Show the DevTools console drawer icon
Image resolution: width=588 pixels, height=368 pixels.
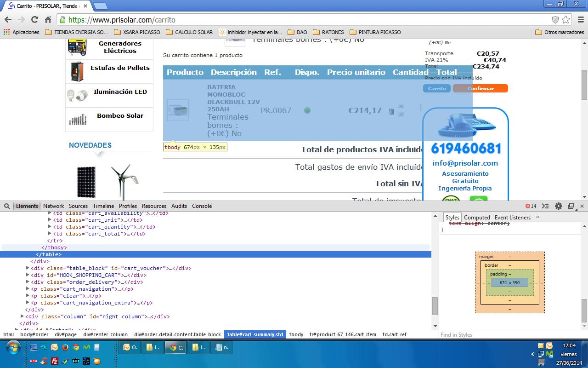pyautogui.click(x=545, y=206)
